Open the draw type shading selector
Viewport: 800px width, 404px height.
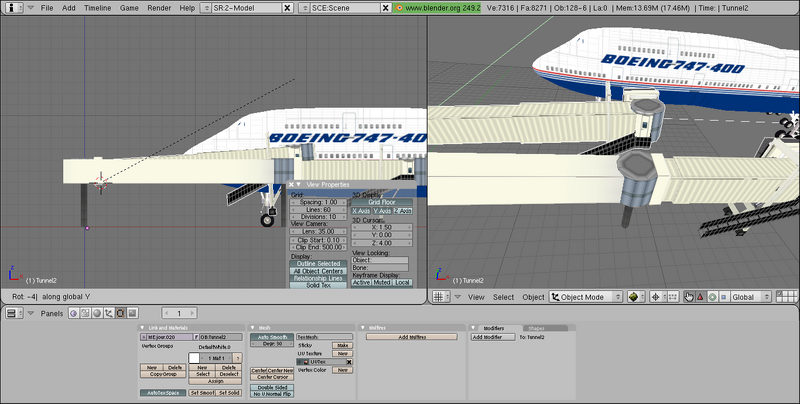(x=636, y=296)
